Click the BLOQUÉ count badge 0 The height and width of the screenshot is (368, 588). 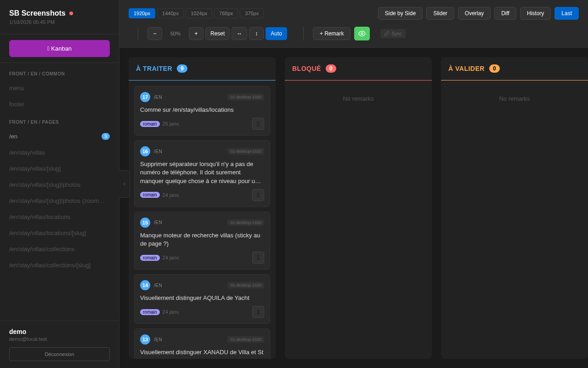click(x=331, y=69)
